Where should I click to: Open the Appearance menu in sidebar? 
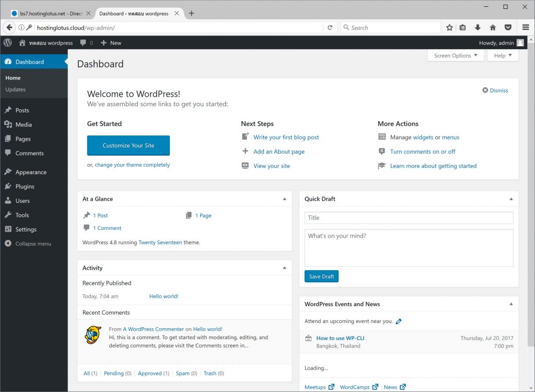[34, 172]
